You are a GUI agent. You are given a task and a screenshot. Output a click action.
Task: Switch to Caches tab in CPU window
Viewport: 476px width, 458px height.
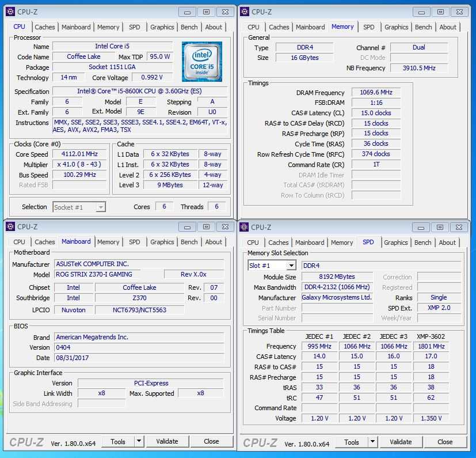[45, 27]
